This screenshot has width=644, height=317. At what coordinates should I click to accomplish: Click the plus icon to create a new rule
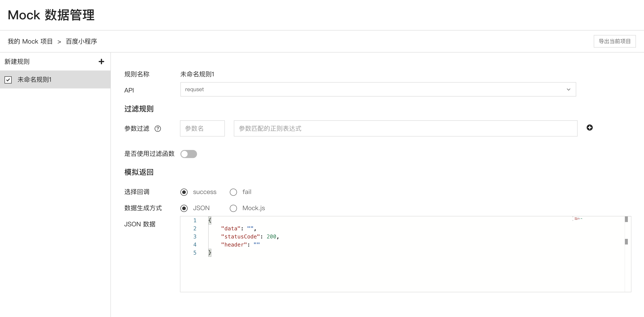point(101,62)
